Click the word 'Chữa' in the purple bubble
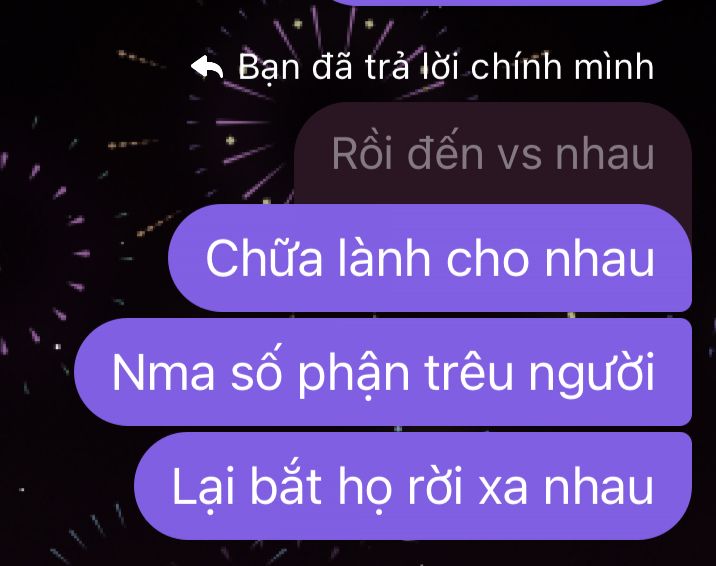Viewport: 716px width, 566px height. pos(263,258)
